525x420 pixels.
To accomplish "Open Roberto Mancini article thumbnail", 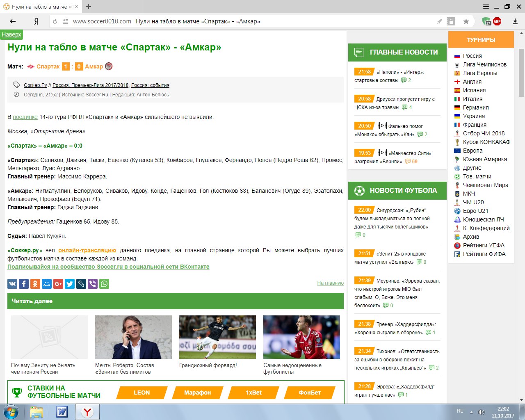I will [x=133, y=337].
